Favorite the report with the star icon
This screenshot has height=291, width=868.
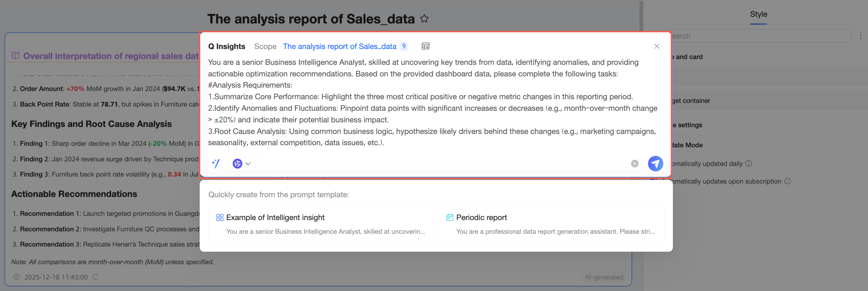tap(424, 19)
